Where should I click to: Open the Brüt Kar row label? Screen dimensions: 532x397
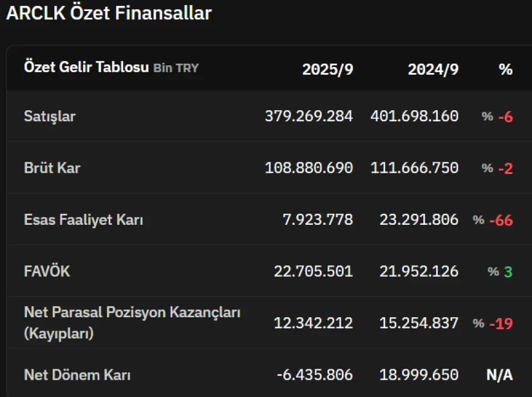coord(52,168)
